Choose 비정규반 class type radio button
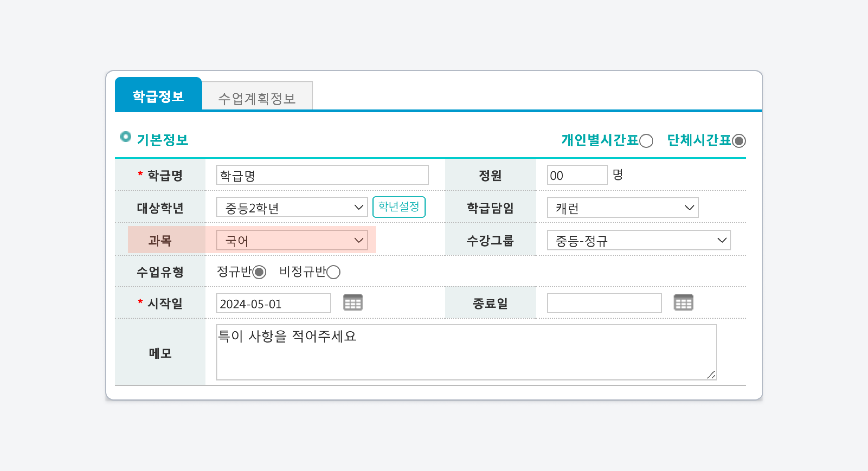The image size is (868, 471). [333, 272]
